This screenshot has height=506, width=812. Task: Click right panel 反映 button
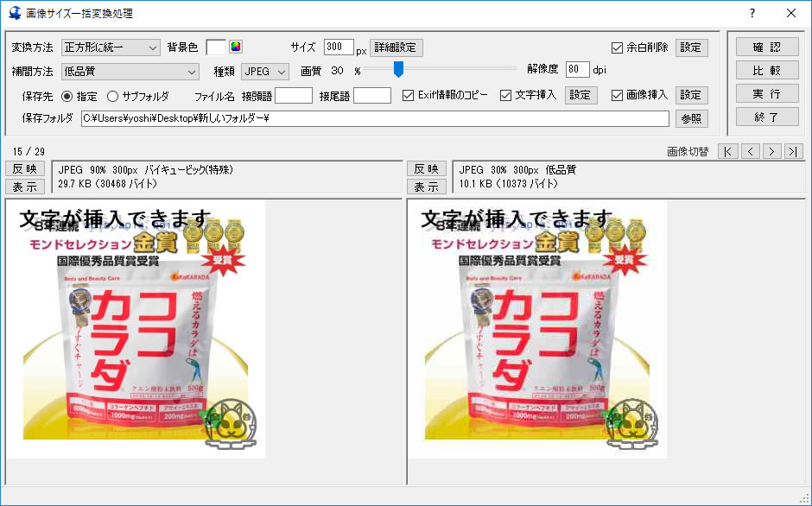coord(426,169)
